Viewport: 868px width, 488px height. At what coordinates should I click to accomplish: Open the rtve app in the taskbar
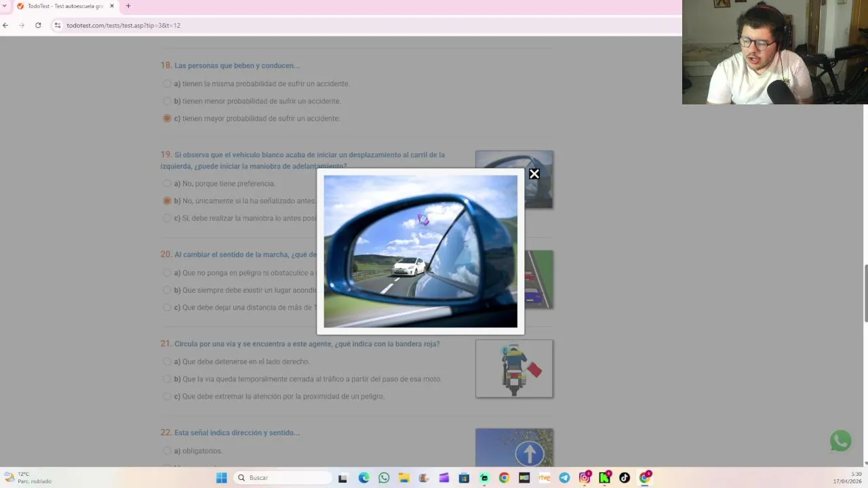pos(544,478)
